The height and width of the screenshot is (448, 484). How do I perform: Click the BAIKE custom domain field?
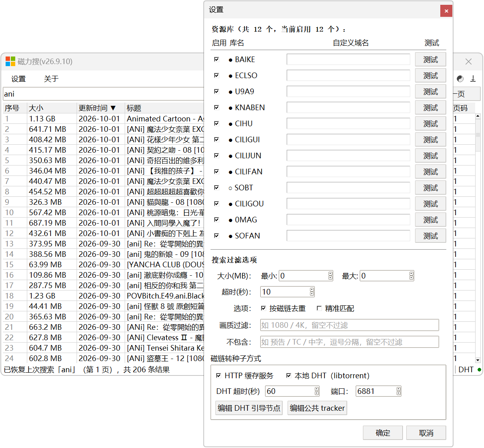[x=348, y=59]
